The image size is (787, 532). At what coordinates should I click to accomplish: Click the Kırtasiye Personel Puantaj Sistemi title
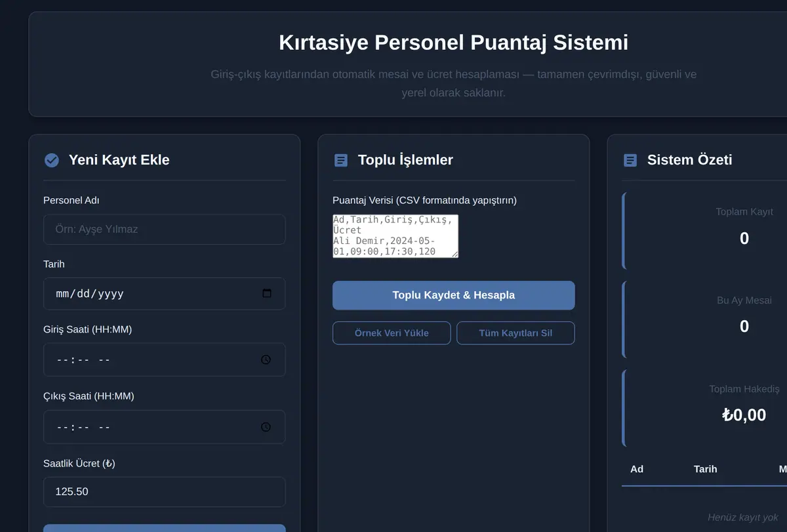[454, 43]
